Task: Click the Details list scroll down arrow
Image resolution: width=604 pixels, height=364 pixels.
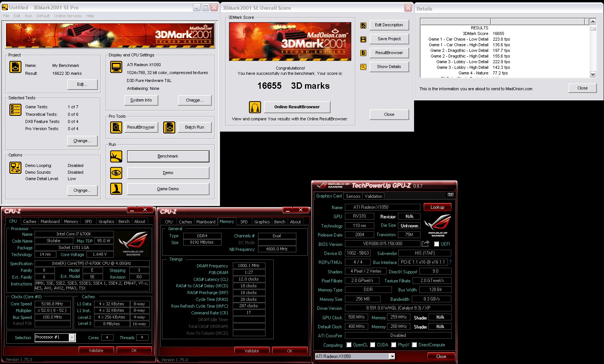Action: (593, 74)
